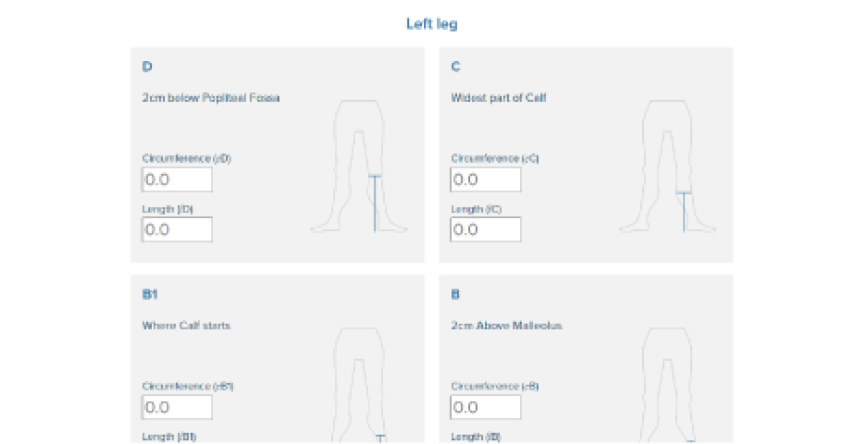The height and width of the screenshot is (444, 868).
Task: Click the 'B' measurement panel heading
Action: tap(455, 294)
